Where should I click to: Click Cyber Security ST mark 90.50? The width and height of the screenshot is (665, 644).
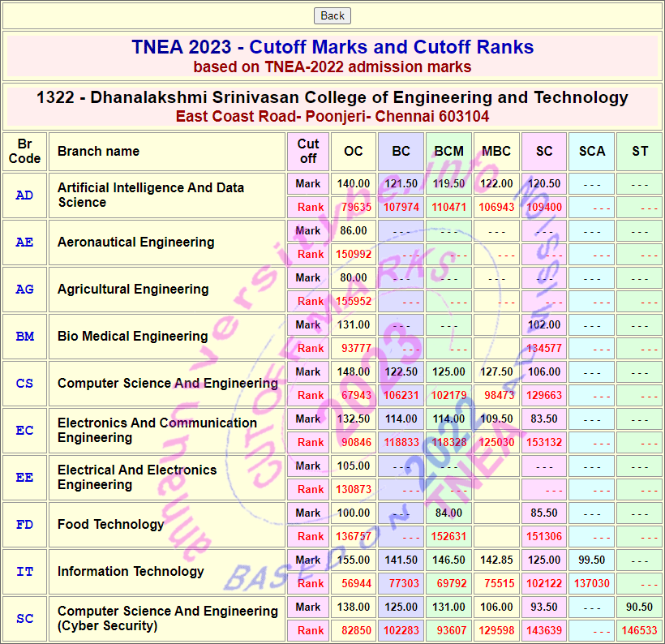coord(640,607)
